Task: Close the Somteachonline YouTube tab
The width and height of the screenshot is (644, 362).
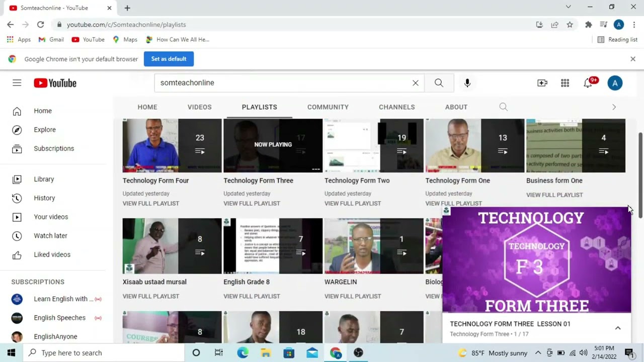Action: 109,8
